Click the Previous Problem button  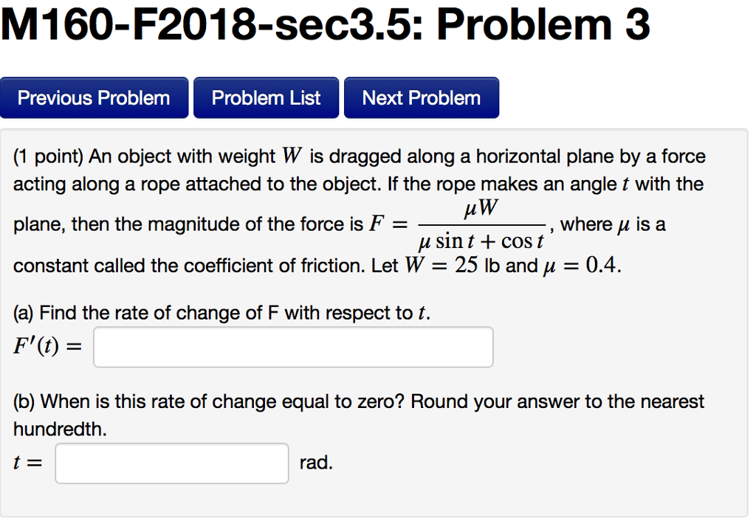[94, 97]
